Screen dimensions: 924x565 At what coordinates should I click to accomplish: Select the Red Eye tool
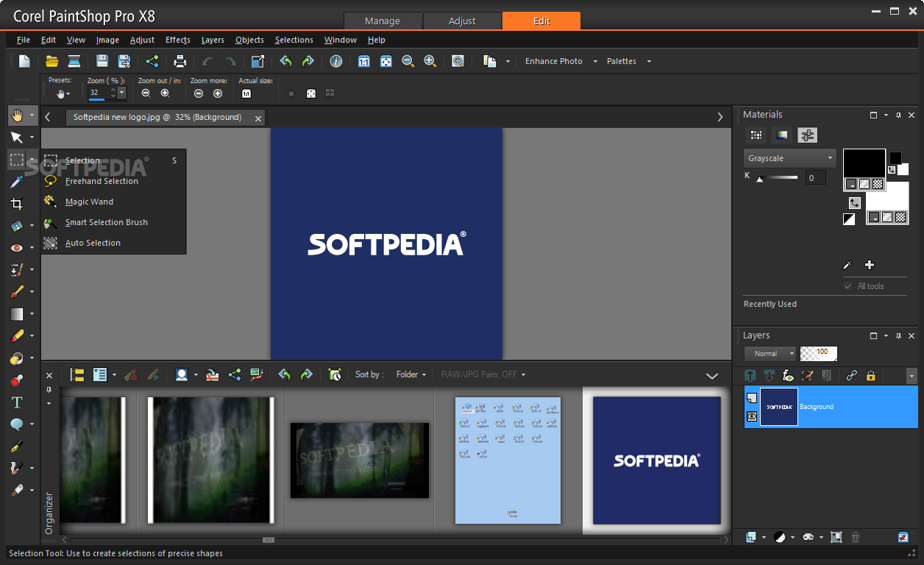(17, 248)
